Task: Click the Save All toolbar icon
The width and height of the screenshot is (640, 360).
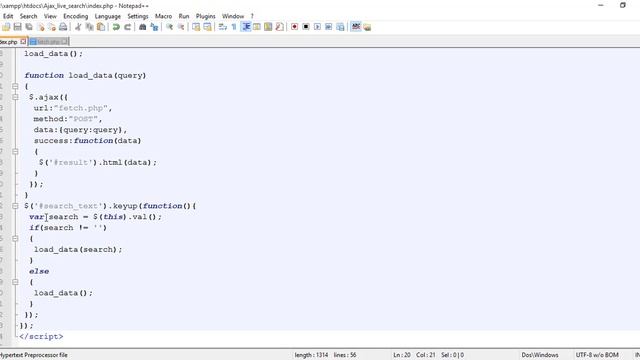Action: coord(29,27)
